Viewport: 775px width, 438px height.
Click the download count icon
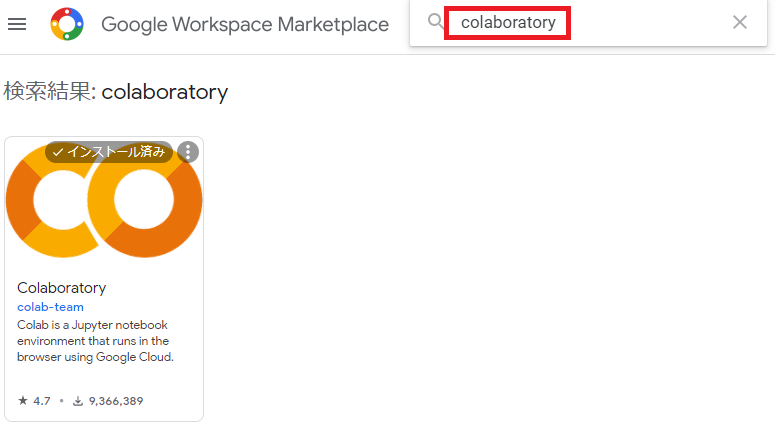pos(78,401)
